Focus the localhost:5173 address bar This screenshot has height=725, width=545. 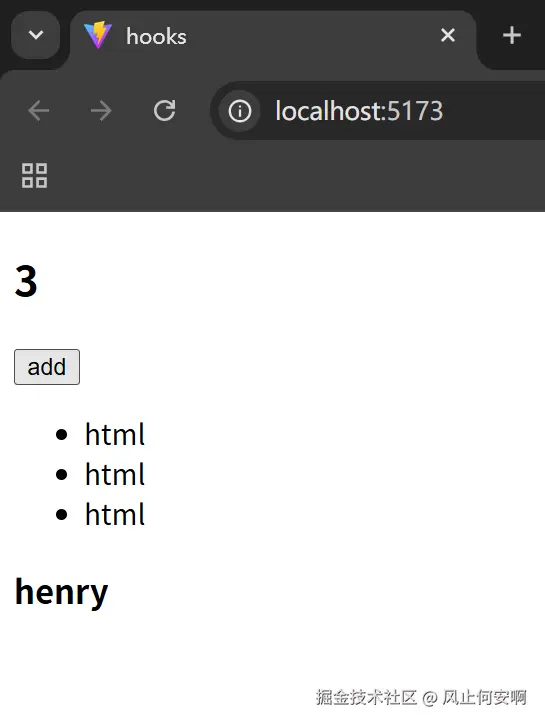tap(378, 111)
